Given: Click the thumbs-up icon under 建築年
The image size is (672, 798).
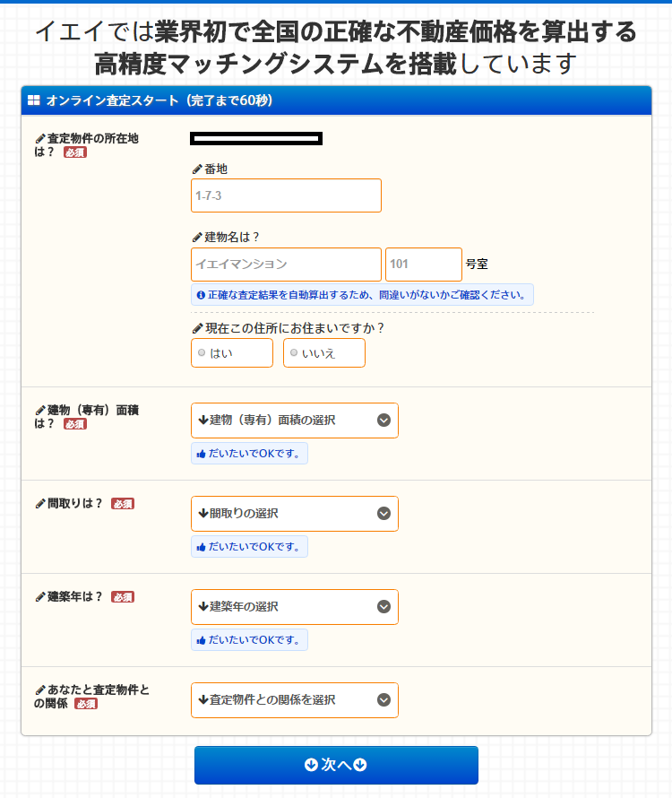Looking at the screenshot, I should pyautogui.click(x=201, y=639).
